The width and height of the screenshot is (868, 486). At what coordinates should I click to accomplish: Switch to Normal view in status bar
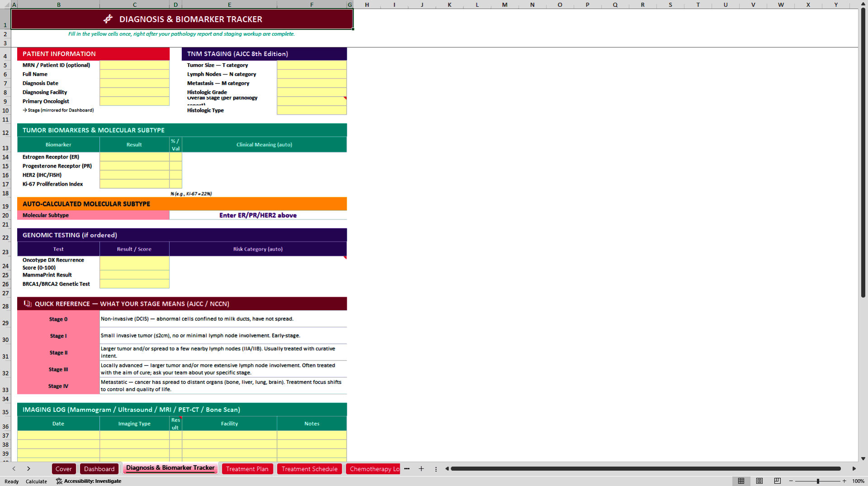tap(741, 481)
